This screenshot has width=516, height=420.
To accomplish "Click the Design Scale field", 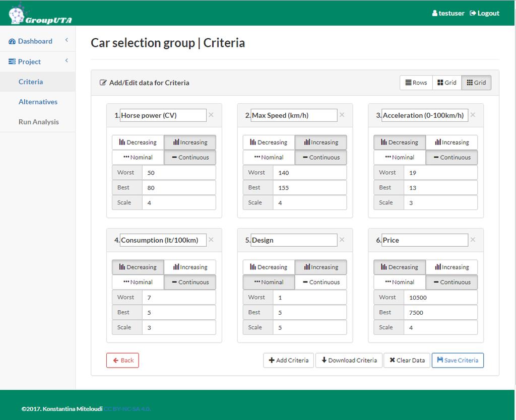I will pyautogui.click(x=310, y=327).
